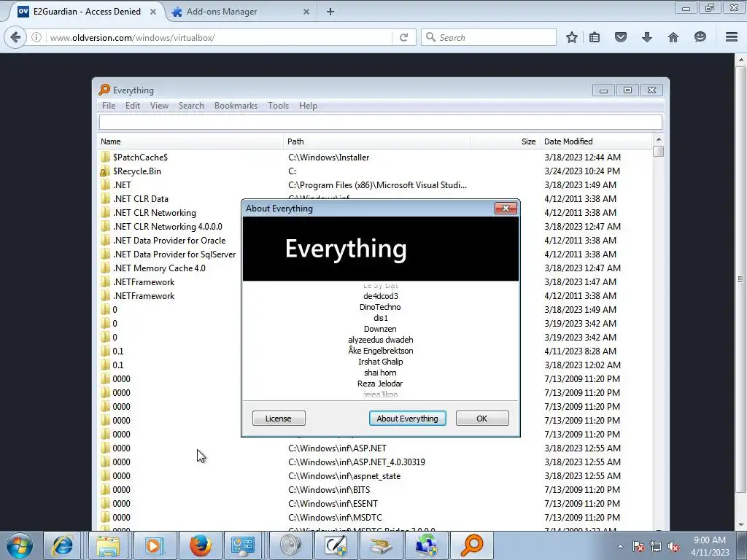Save page to Pocket icon
747x560 pixels.
click(x=620, y=37)
